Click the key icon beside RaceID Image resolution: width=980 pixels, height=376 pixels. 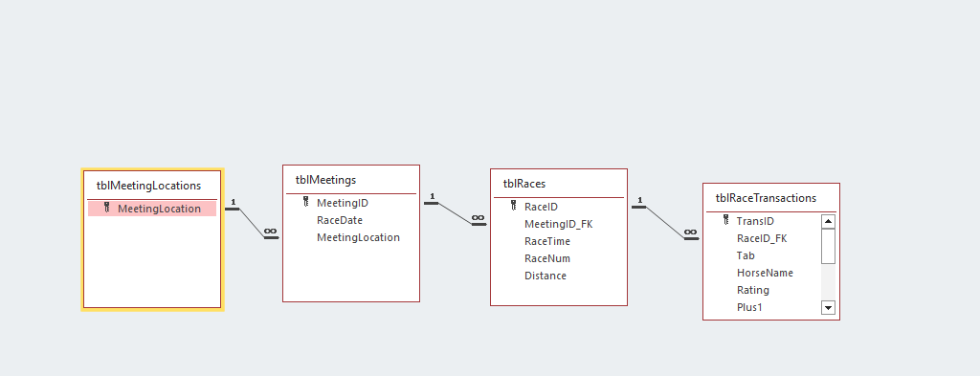click(x=513, y=206)
